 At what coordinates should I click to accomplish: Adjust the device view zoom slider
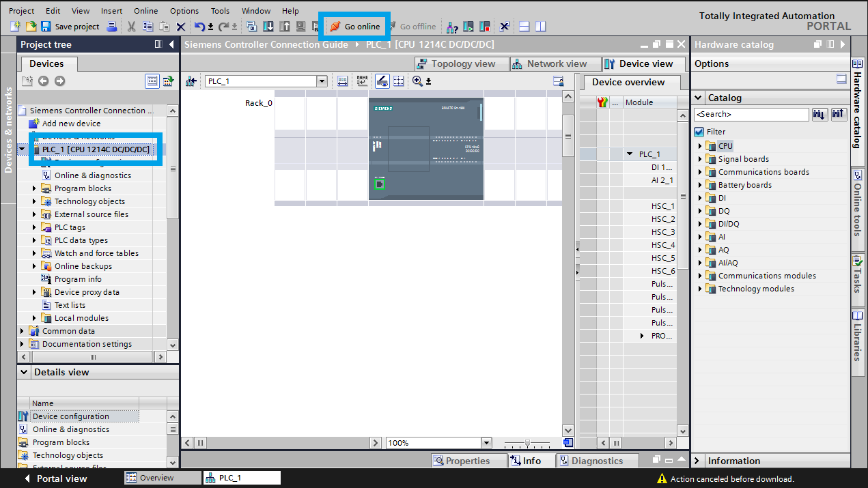click(x=527, y=443)
